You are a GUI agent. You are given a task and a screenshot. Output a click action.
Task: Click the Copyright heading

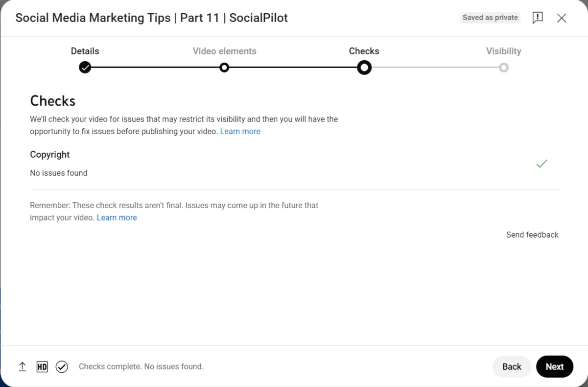pos(50,154)
